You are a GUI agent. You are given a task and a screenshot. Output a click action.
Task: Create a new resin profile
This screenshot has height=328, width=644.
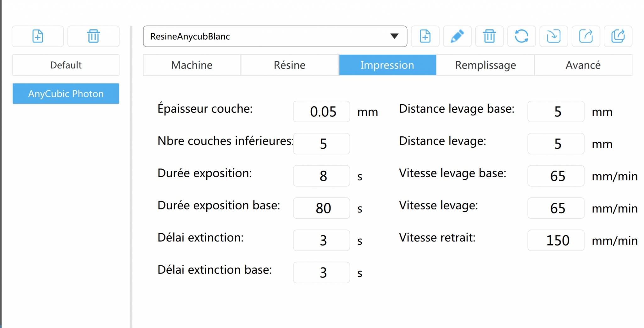(425, 36)
